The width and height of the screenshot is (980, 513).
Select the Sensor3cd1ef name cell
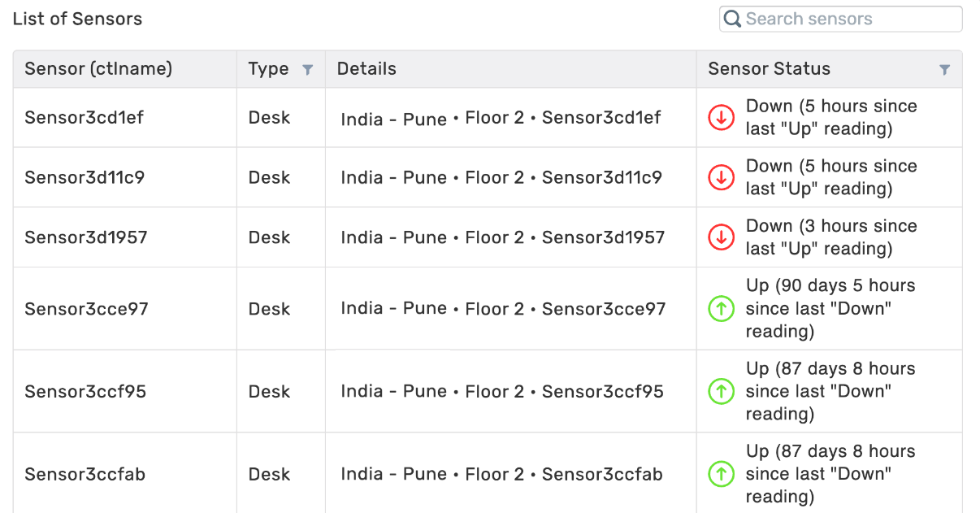click(x=84, y=118)
